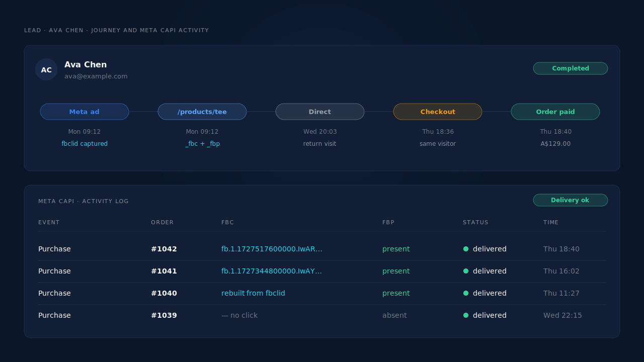The width and height of the screenshot is (644, 362).
Task: Click the 'return visit' note under Direct
Action: pos(320,144)
